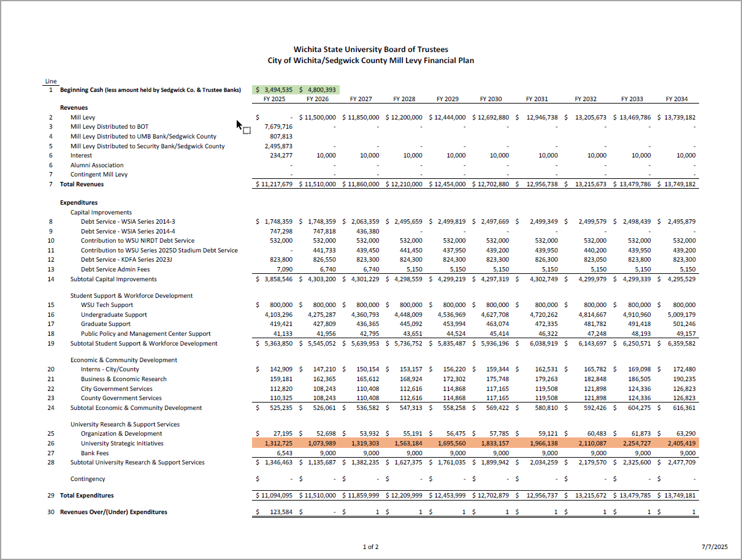
Task: Click 'Debt Service Admin Fees' label
Action: 115,270
